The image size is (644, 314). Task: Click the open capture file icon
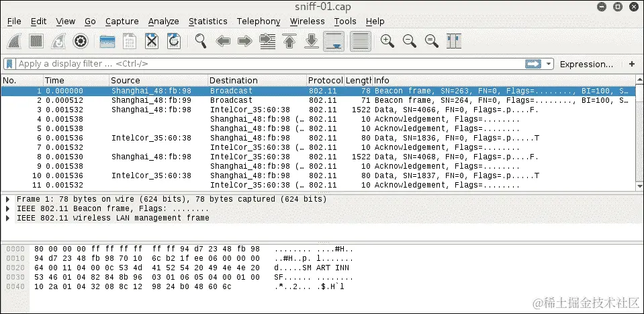coord(107,42)
